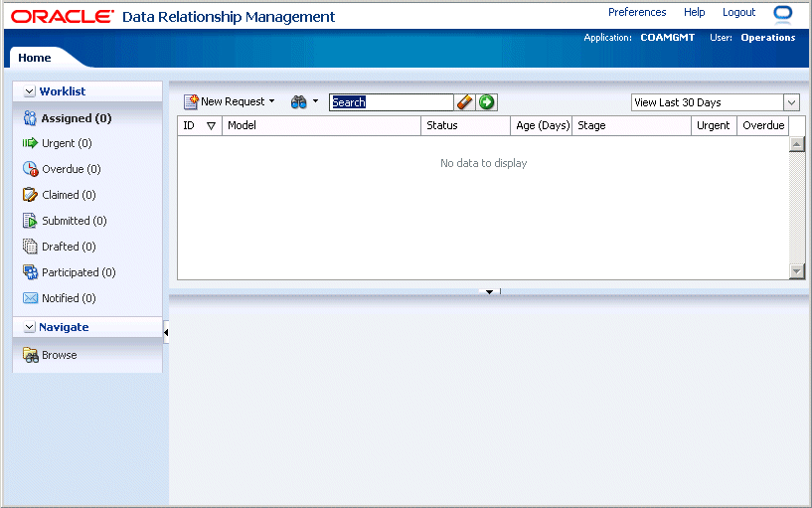Click the COAMGMT application name
Image resolution: width=812 pixels, height=508 pixels.
(668, 38)
